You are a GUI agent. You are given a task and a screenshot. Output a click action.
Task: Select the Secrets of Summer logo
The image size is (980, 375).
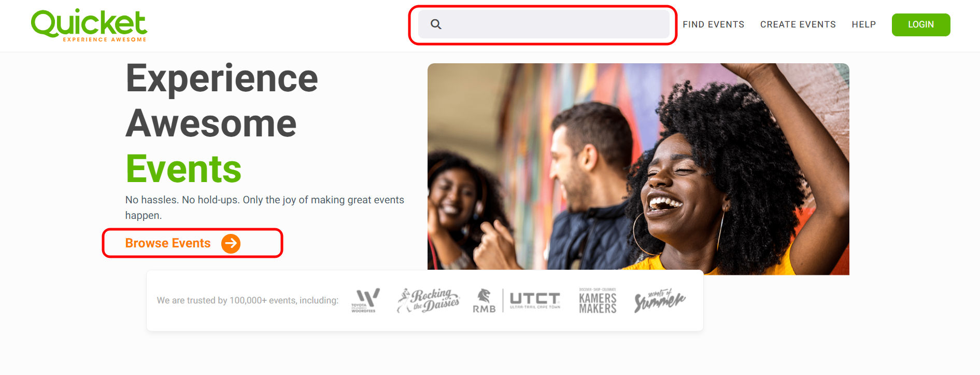coord(660,300)
